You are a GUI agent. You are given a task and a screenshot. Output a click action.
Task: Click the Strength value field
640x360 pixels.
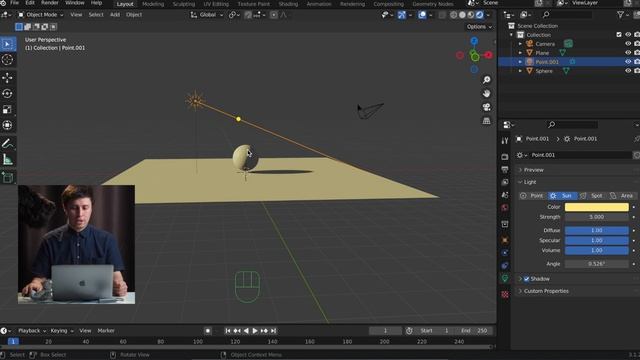click(596, 217)
